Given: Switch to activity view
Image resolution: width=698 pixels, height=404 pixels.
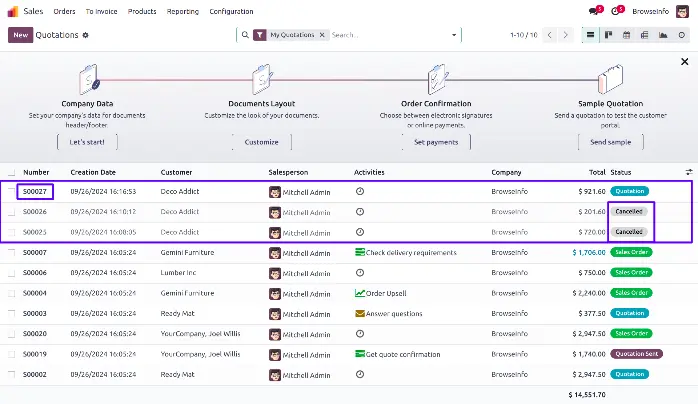Looking at the screenshot, I should [681, 35].
